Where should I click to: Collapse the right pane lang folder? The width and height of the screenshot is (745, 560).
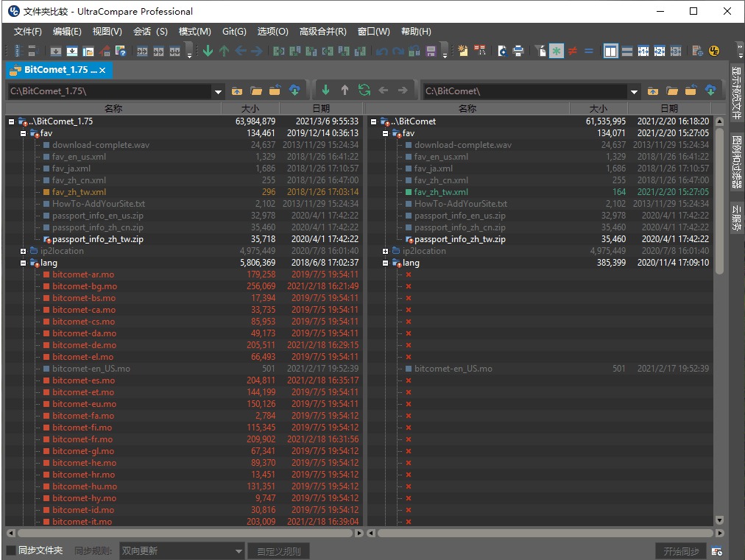(385, 263)
